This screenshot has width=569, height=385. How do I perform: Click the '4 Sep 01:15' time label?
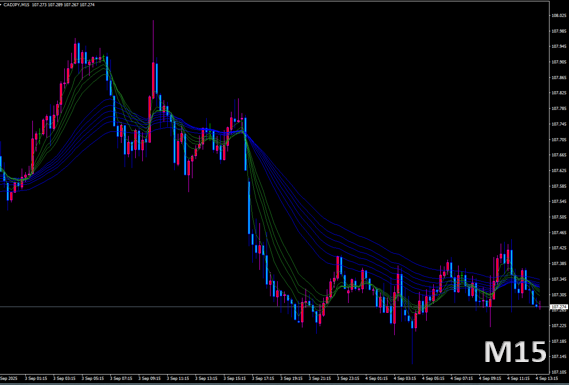(377, 378)
